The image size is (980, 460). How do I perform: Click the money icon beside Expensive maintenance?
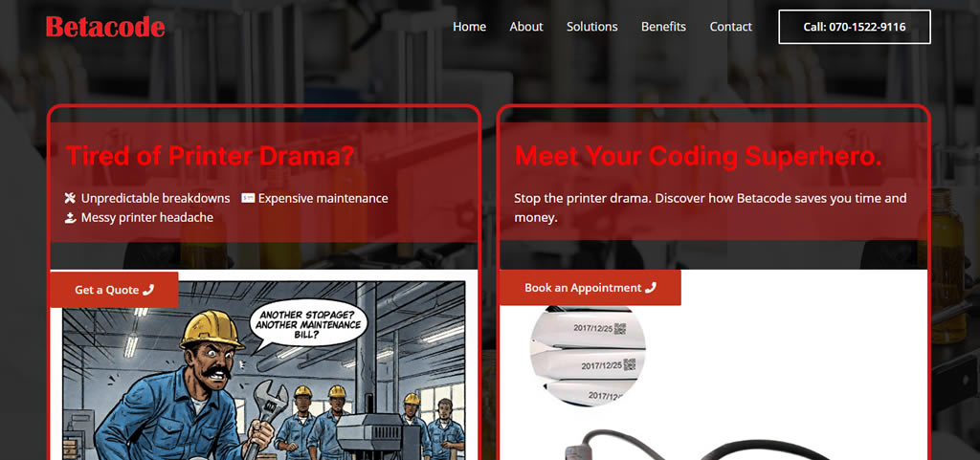[x=248, y=199]
